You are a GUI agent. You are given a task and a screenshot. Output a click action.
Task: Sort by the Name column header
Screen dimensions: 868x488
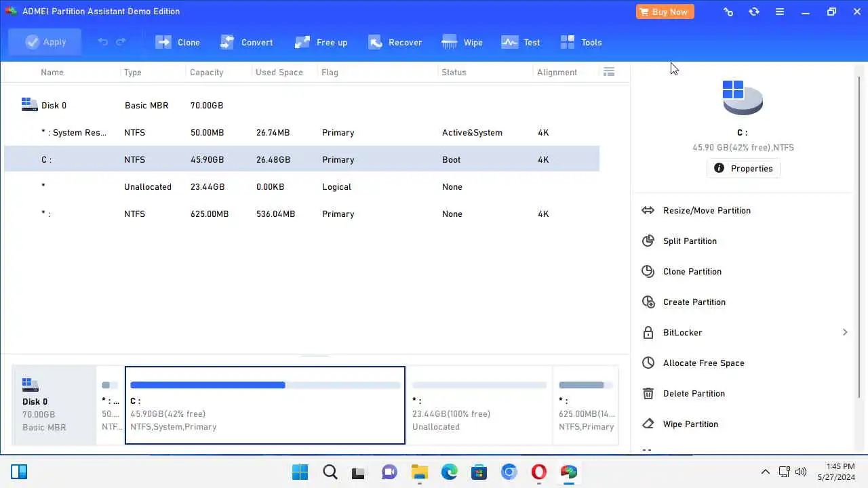pyautogui.click(x=52, y=72)
